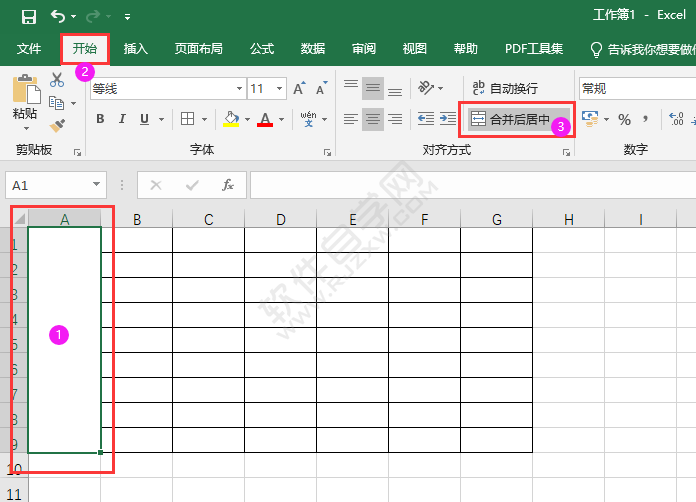Viewport: 696px width, 502px height.
Task: Open the Customize Quick Access Toolbar arrow
Action: (x=127, y=17)
